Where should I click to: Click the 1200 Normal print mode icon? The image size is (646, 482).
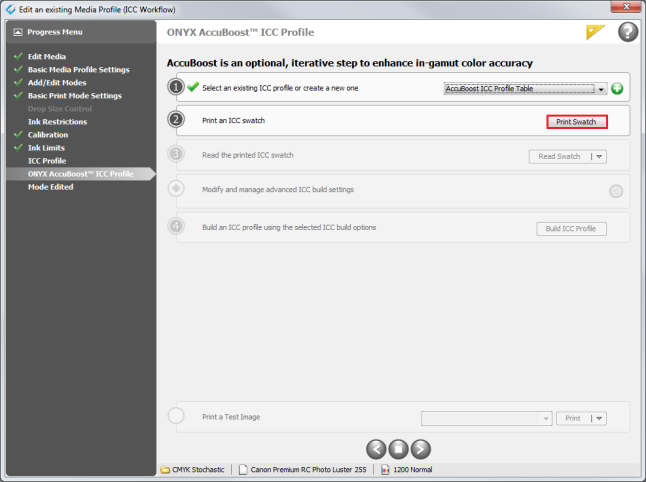tap(385, 470)
